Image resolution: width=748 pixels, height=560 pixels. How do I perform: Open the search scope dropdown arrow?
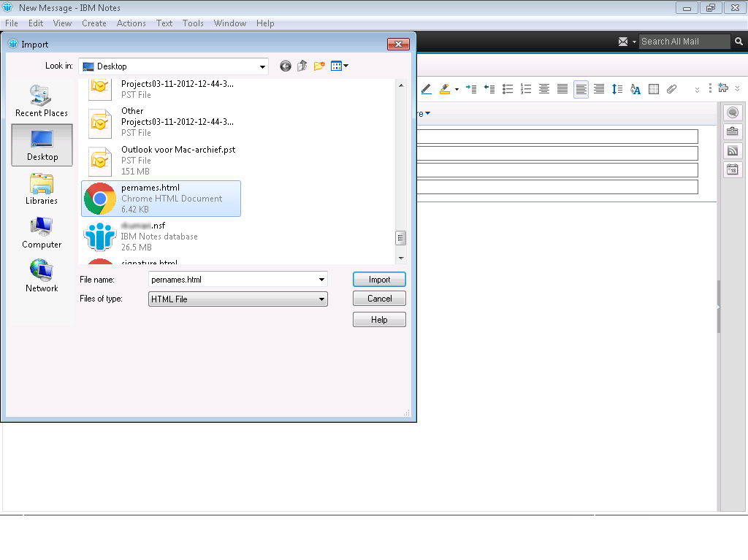634,42
